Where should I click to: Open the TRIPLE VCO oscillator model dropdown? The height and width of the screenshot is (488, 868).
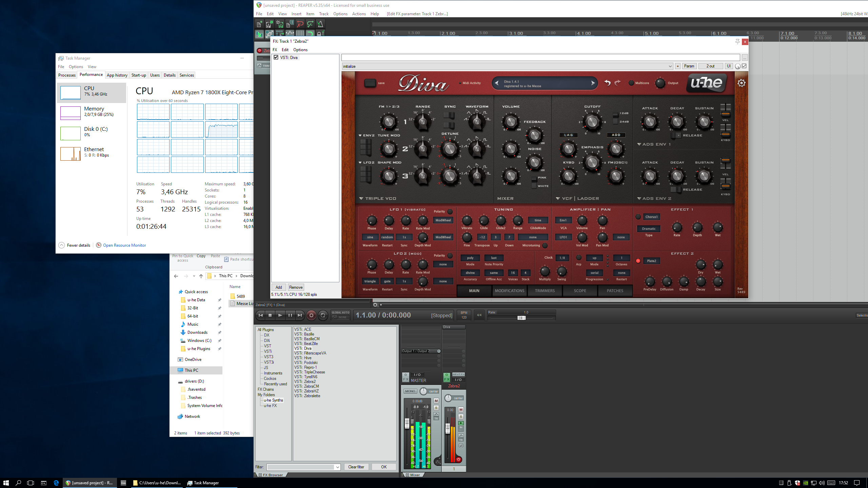(x=361, y=199)
